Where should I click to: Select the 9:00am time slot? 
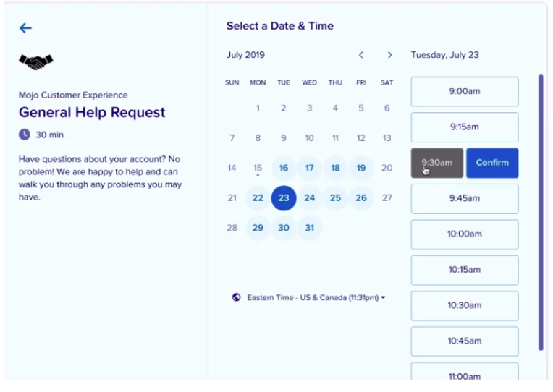pos(465,92)
